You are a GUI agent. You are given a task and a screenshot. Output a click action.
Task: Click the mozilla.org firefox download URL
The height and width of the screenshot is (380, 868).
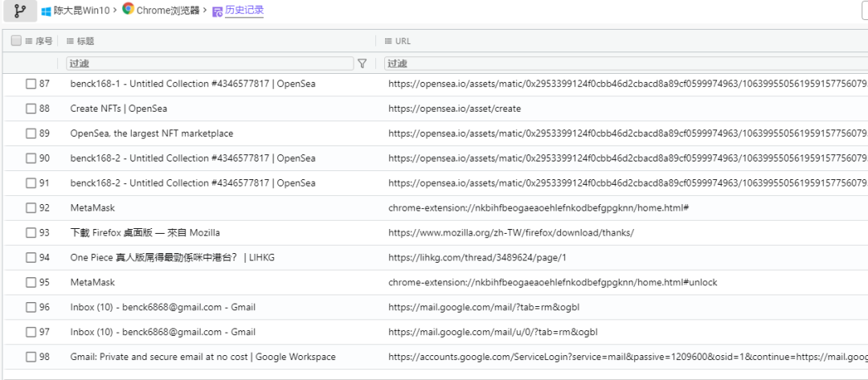pos(511,233)
